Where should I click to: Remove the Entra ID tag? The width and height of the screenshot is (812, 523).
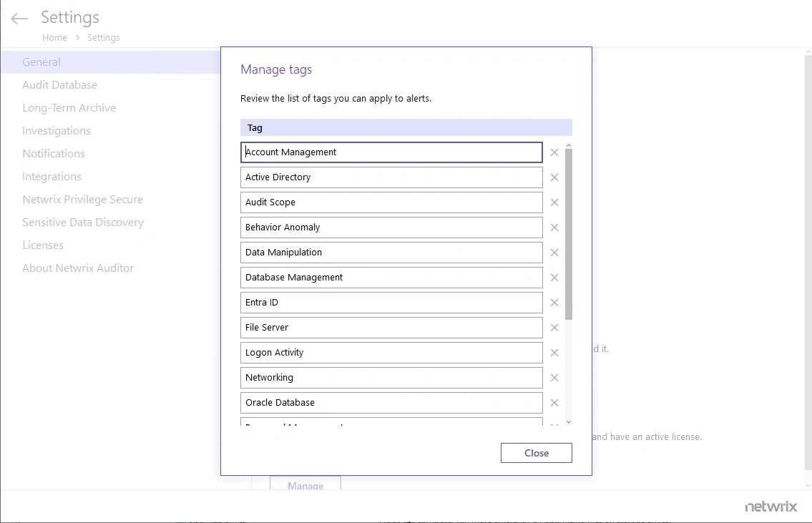click(554, 302)
